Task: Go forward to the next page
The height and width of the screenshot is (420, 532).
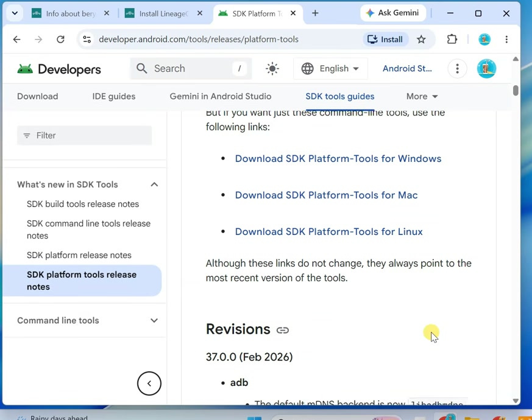Action: coord(38,40)
